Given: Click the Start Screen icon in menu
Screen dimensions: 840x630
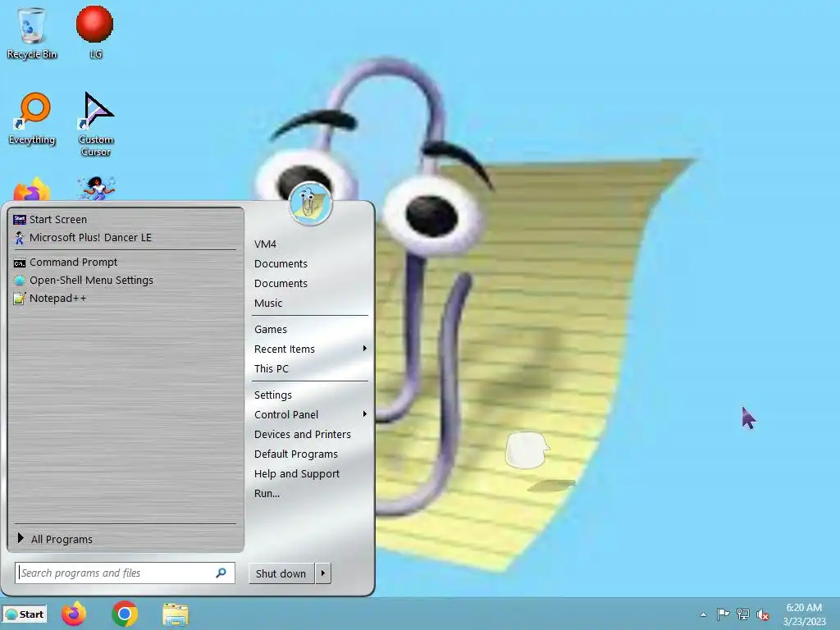Looking at the screenshot, I should click(x=20, y=220).
